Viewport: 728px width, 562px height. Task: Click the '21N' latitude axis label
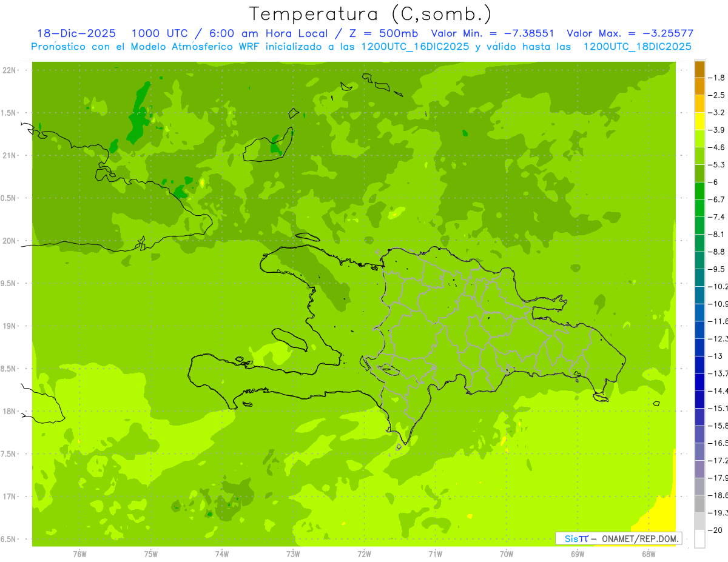(9, 155)
